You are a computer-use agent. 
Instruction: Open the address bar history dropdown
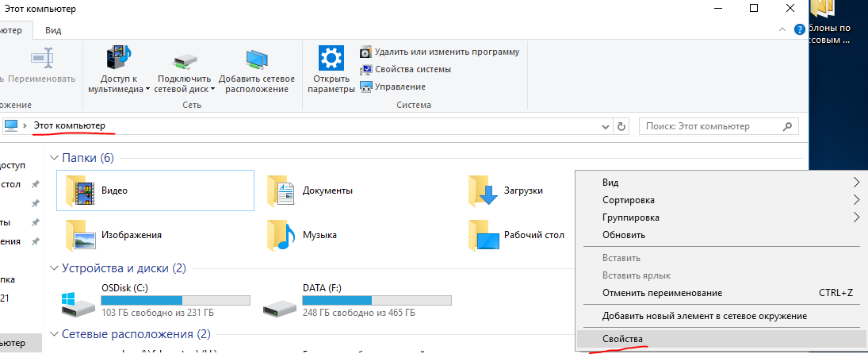coord(605,127)
